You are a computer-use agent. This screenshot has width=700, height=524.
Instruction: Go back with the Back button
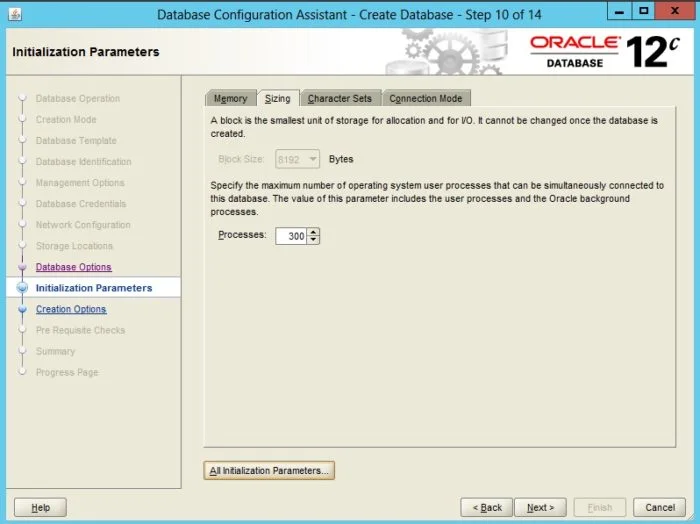pyautogui.click(x=487, y=507)
